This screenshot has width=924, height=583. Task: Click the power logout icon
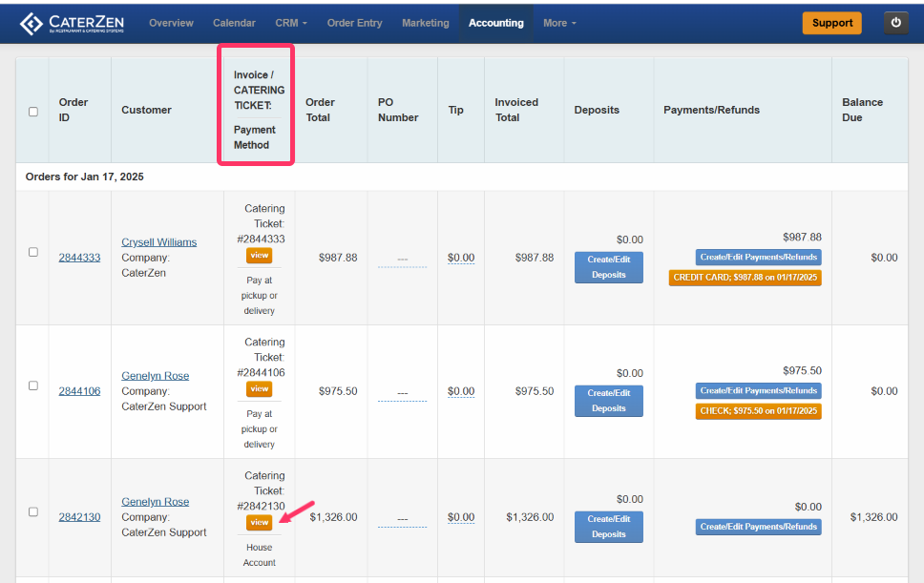pos(895,23)
